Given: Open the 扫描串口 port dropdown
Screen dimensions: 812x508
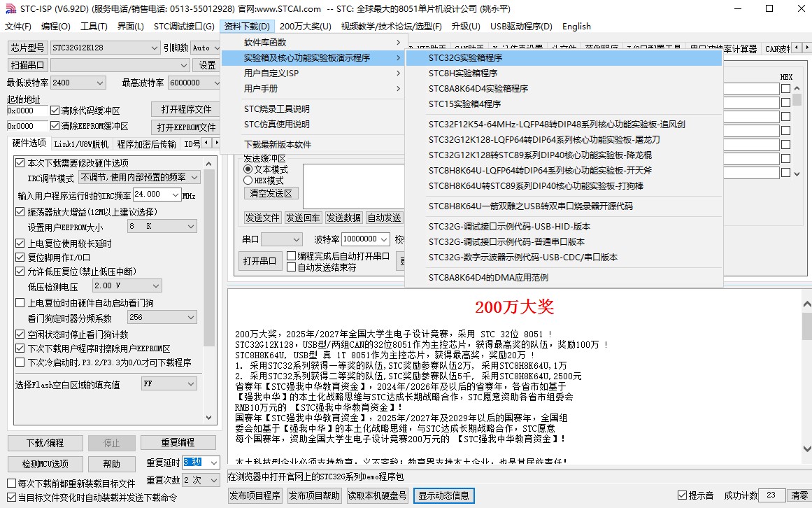Looking at the screenshot, I should point(120,65).
